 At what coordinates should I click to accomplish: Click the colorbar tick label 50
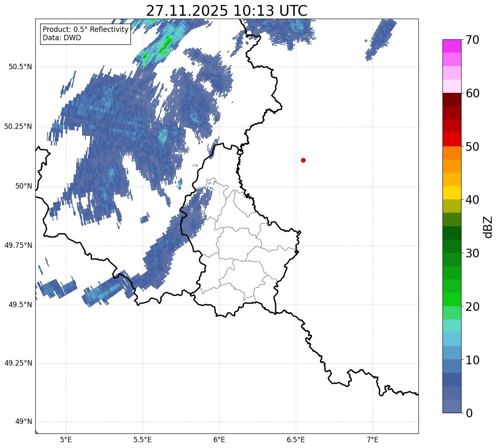tap(472, 147)
